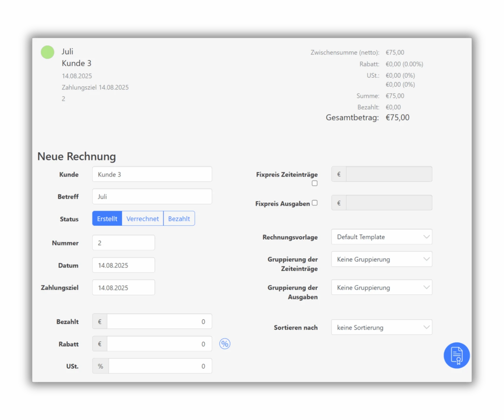This screenshot has width=504, height=420.
Task: Set status to Bezahlt
Action: pyautogui.click(x=179, y=219)
